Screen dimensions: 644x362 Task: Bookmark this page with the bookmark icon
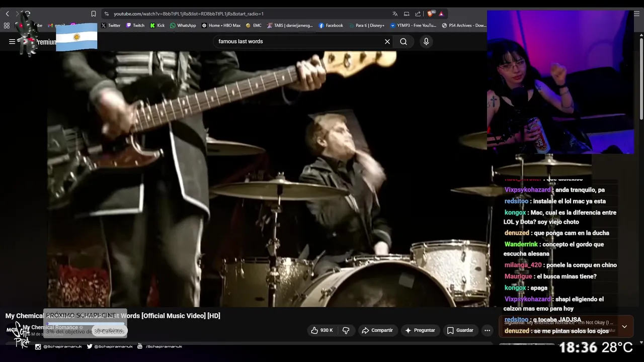pos(93,14)
